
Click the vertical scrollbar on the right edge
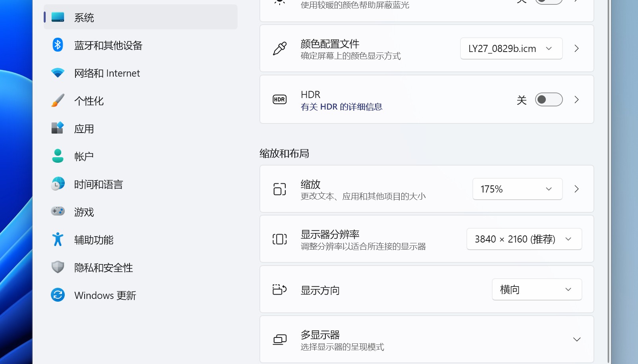click(x=608, y=179)
